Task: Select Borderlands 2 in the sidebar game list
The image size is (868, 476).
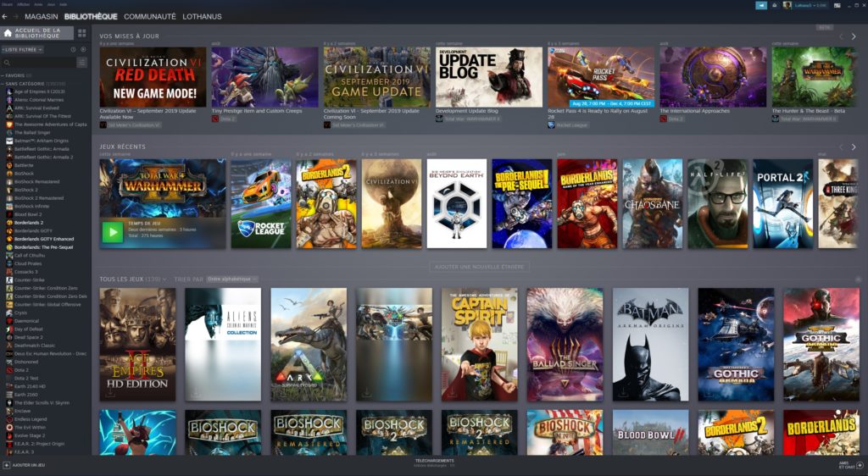Action: [x=31, y=223]
